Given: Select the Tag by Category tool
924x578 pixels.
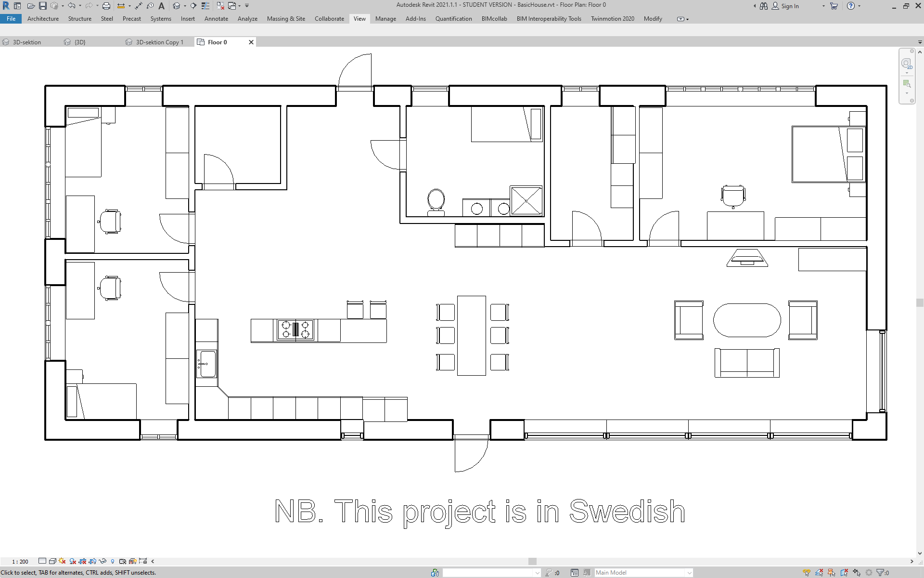Looking at the screenshot, I should [x=150, y=6].
